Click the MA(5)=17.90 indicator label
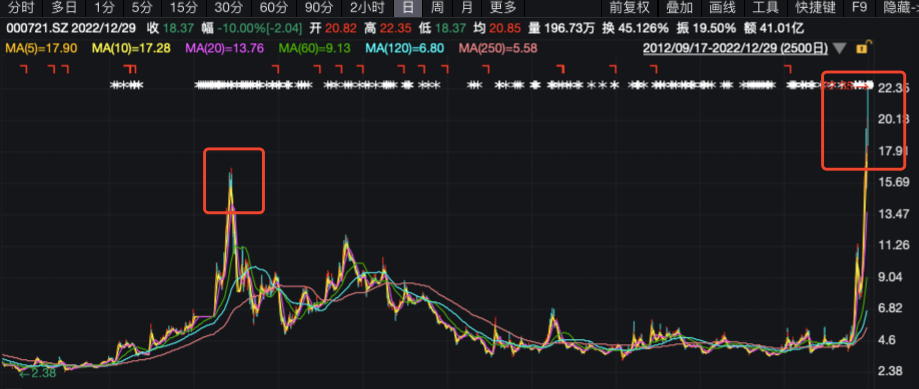Viewport: 919px width, 389px height. [x=41, y=49]
